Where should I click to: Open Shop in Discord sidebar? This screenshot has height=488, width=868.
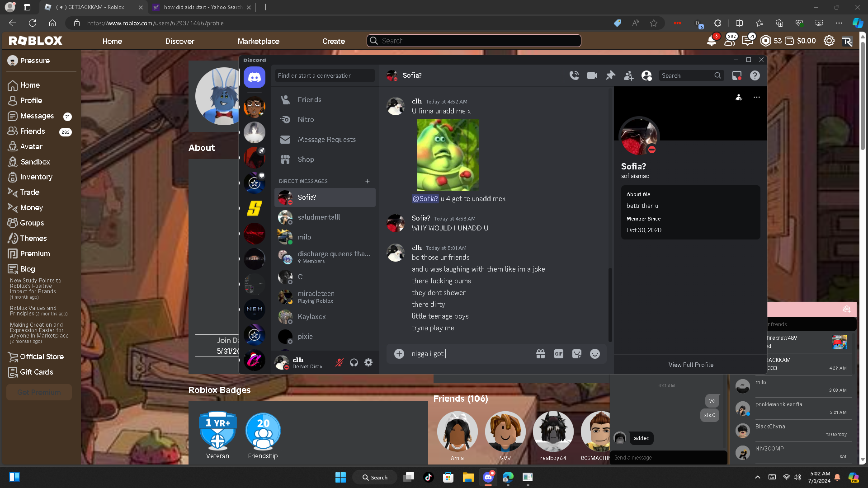click(325, 160)
